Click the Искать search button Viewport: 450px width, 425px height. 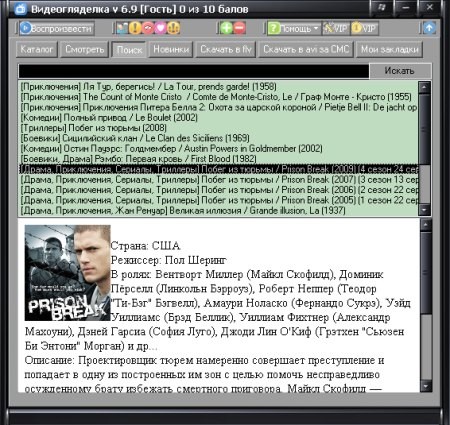point(400,71)
